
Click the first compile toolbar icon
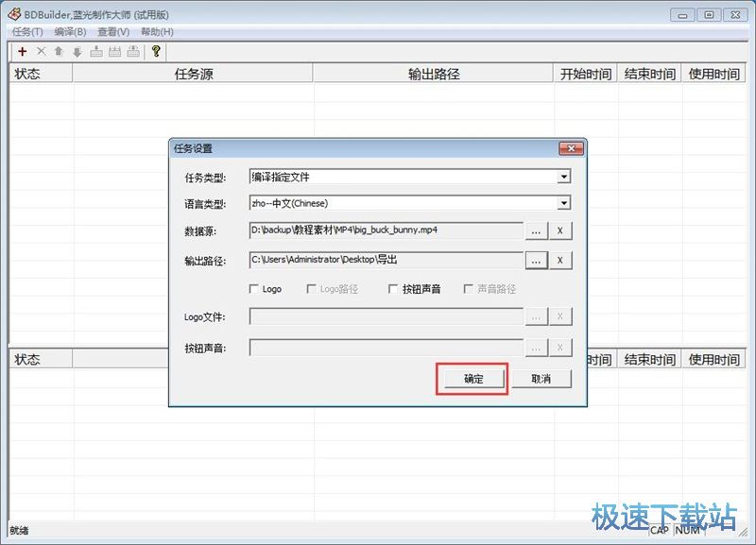coord(96,51)
